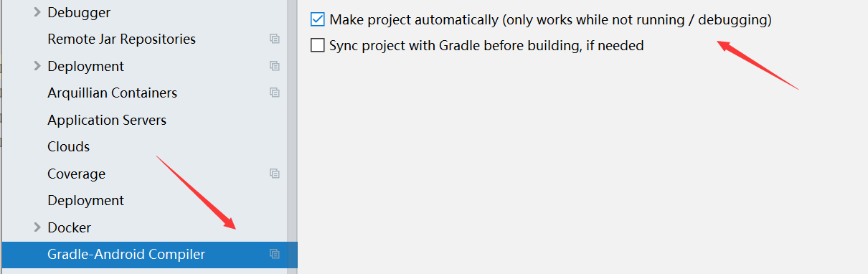Open Arquillian Containers settings
This screenshot has width=868, height=274.
pos(112,93)
